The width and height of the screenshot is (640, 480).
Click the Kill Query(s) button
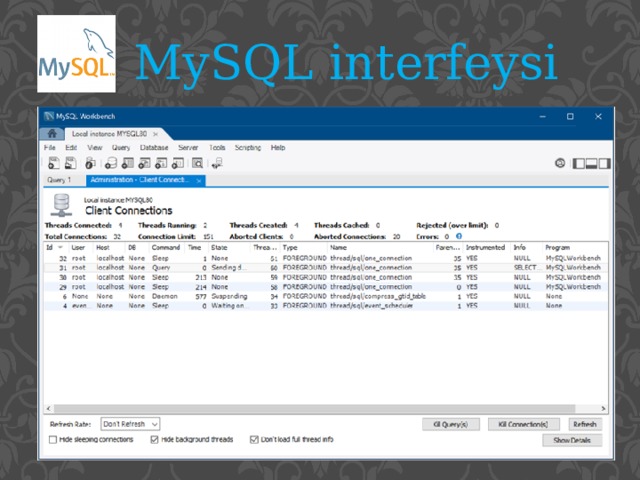[451, 424]
